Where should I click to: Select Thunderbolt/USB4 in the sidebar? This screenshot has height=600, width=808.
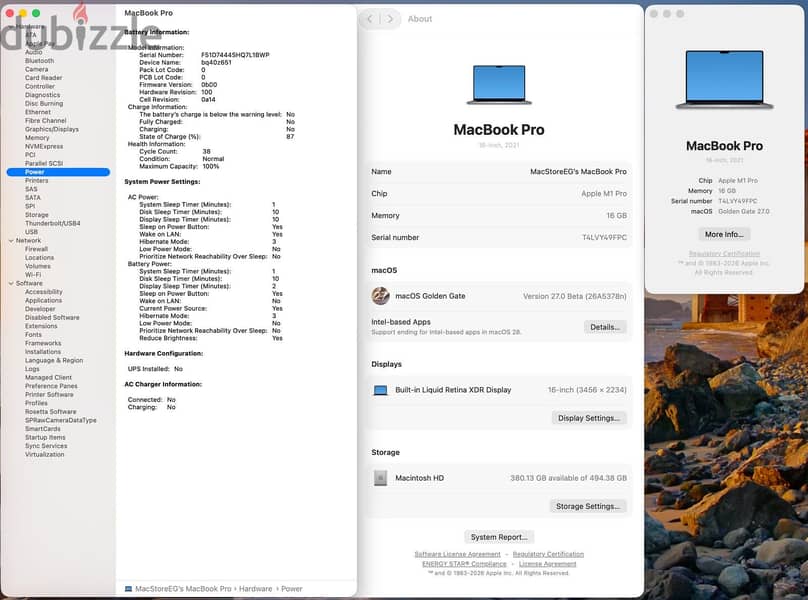53,224
